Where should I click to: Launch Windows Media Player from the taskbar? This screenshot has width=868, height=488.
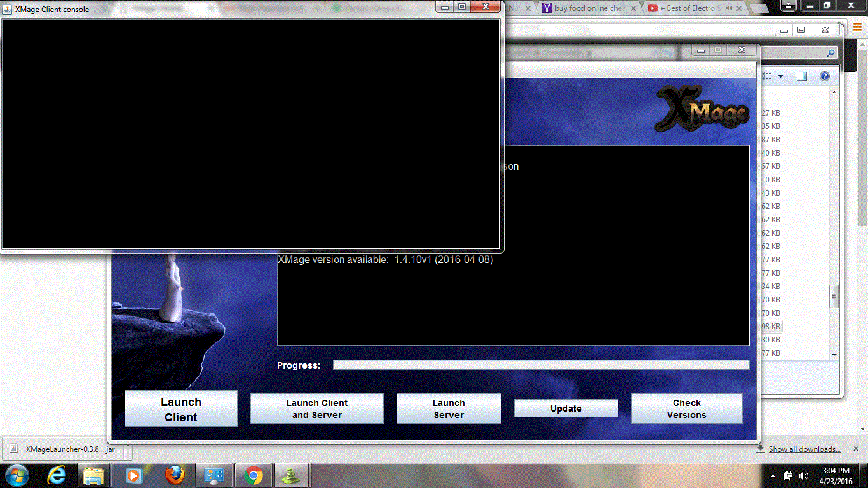click(x=133, y=475)
